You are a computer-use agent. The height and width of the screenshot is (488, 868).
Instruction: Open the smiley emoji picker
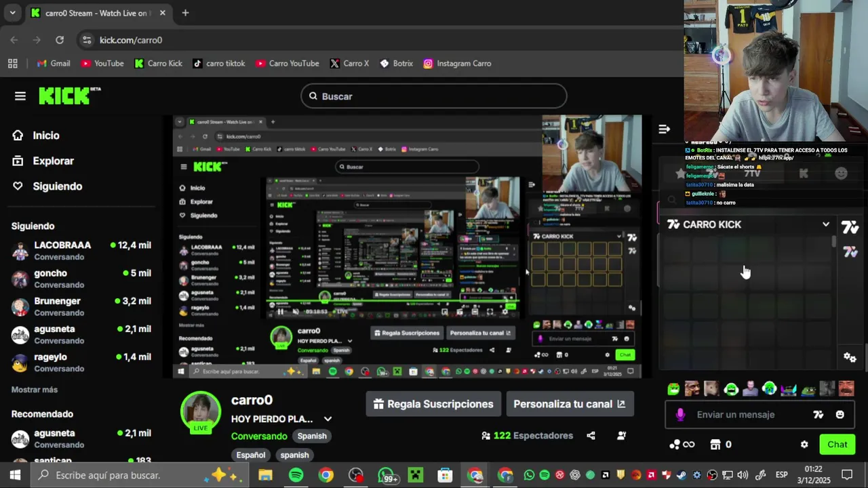click(840, 415)
